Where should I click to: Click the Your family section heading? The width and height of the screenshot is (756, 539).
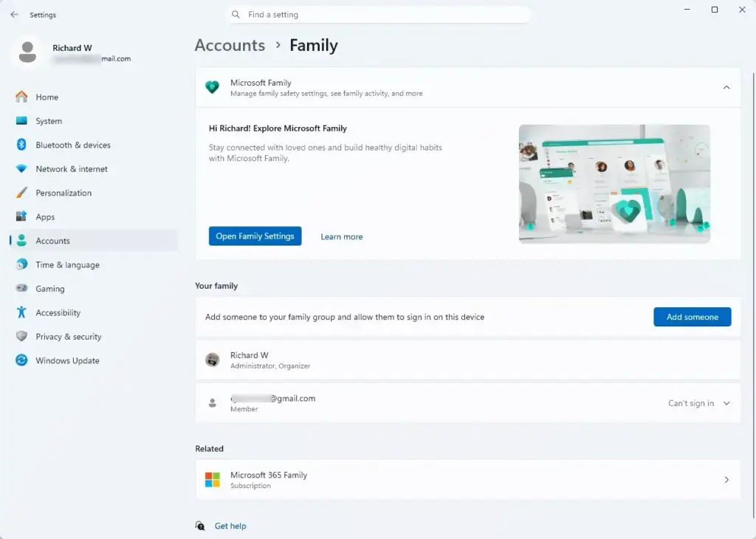pyautogui.click(x=216, y=286)
